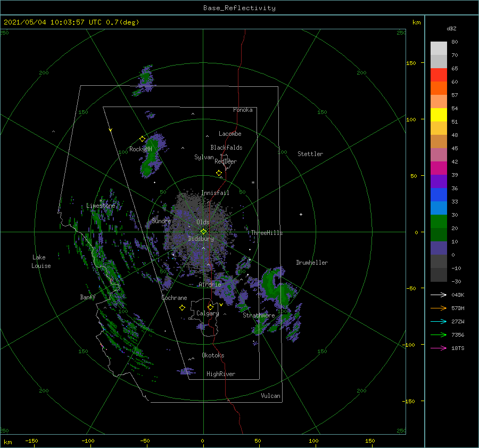Click the Stettler city label
Screen dimensions: 479x448
[310, 154]
